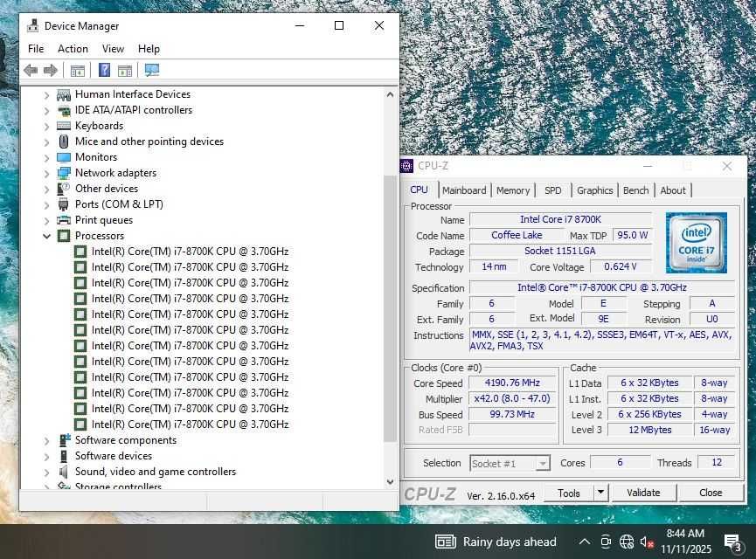Expand the Monitors node

47,158
